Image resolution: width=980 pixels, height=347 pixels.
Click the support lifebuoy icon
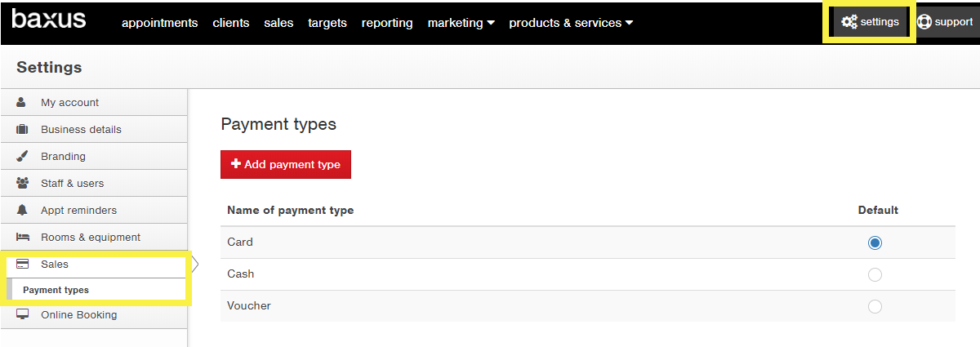tap(924, 22)
